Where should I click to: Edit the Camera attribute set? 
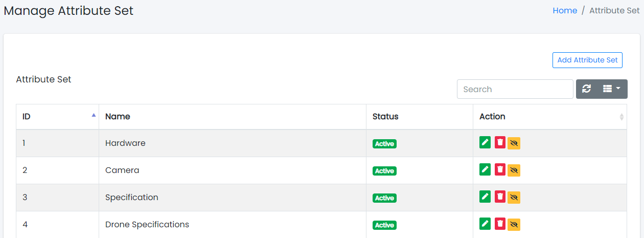(485, 169)
